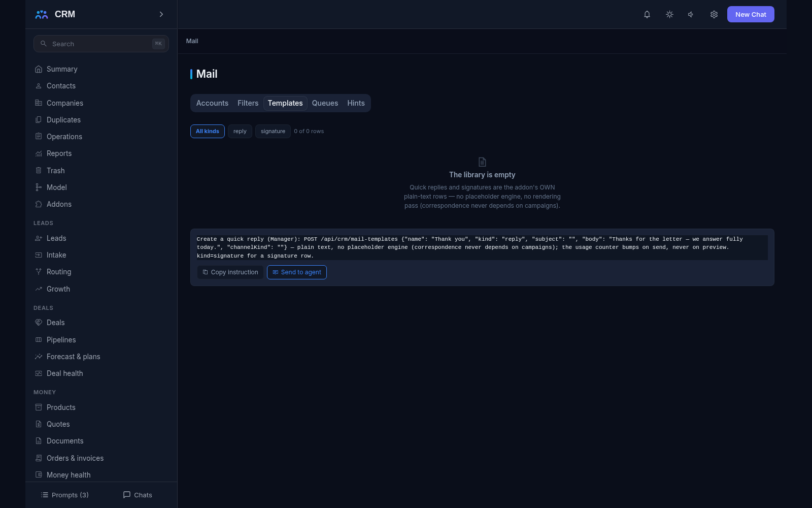
Task: Click Send to agent button
Action: pos(297,272)
